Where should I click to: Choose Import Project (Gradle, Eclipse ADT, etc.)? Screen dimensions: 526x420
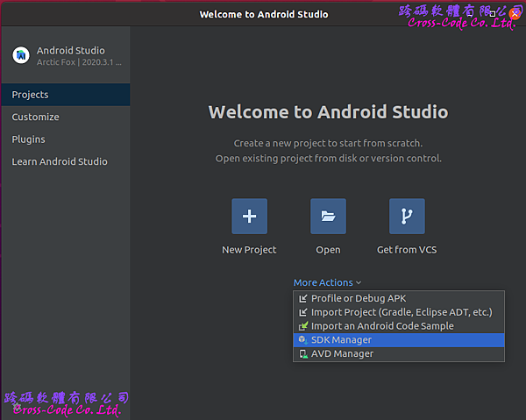click(399, 312)
